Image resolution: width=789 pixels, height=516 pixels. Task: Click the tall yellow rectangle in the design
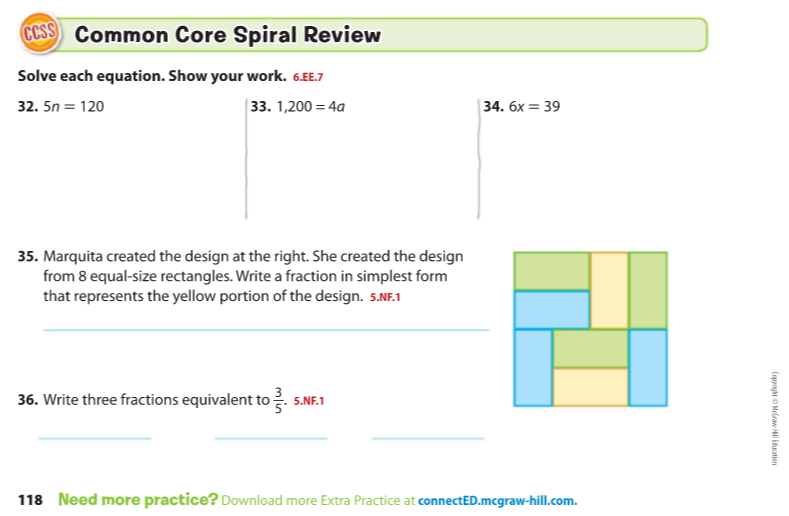coord(608,290)
